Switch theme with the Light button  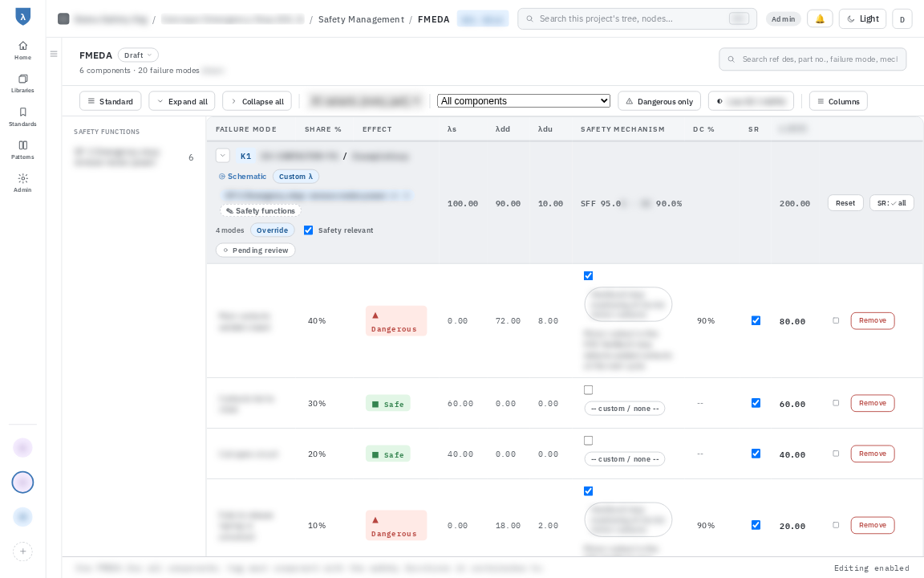click(863, 19)
